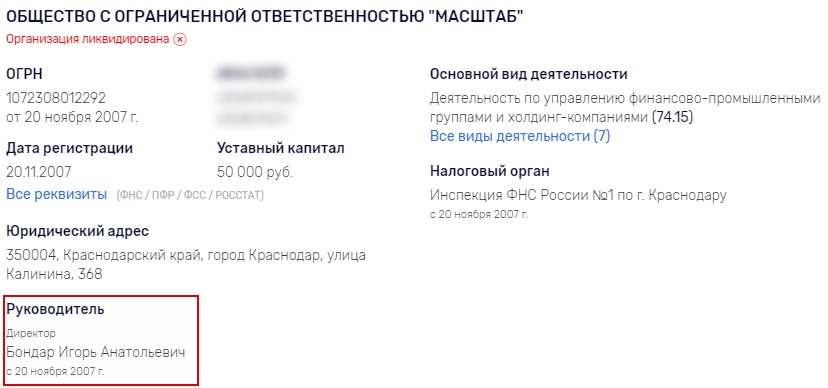Click the ОГРН number 1072308012292

pyautogui.click(x=56, y=98)
